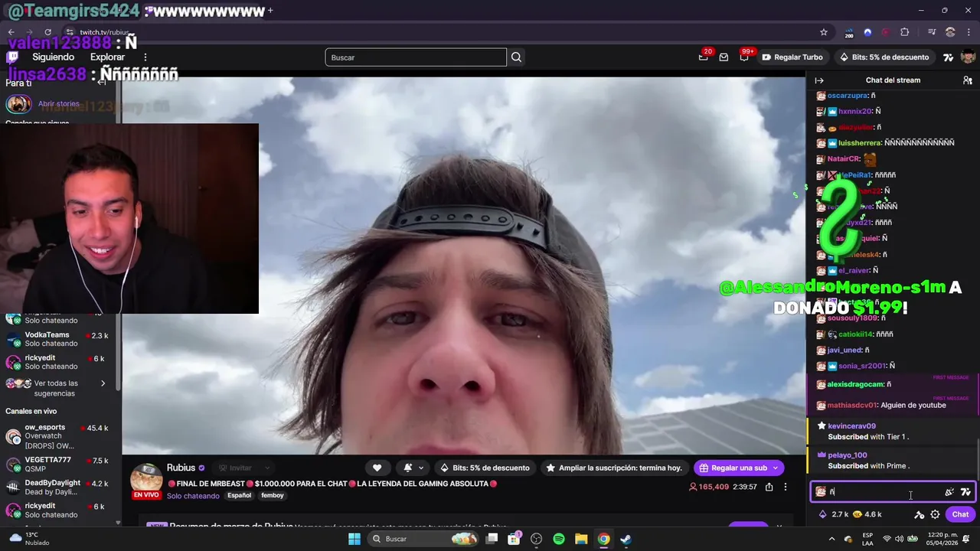980x551 pixels.
Task: Select the femboy tag
Action: pos(273,495)
